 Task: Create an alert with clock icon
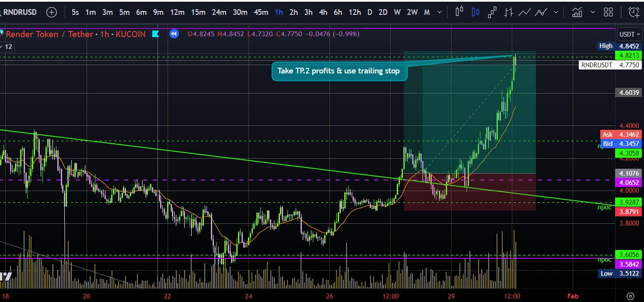point(633,12)
